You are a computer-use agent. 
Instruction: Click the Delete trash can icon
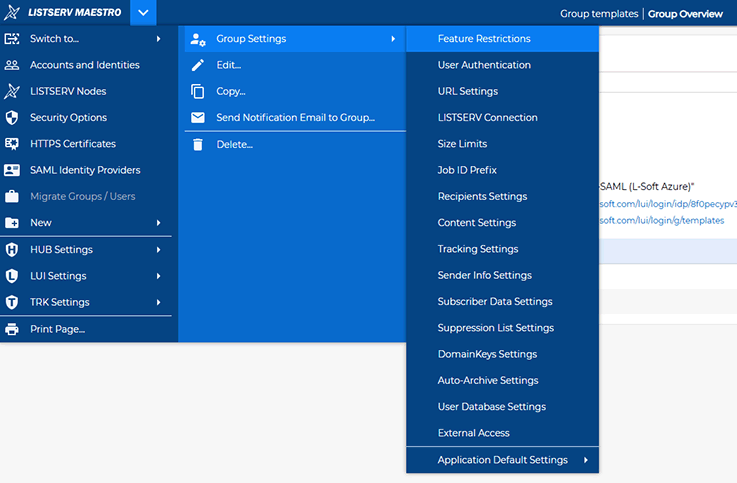click(198, 144)
